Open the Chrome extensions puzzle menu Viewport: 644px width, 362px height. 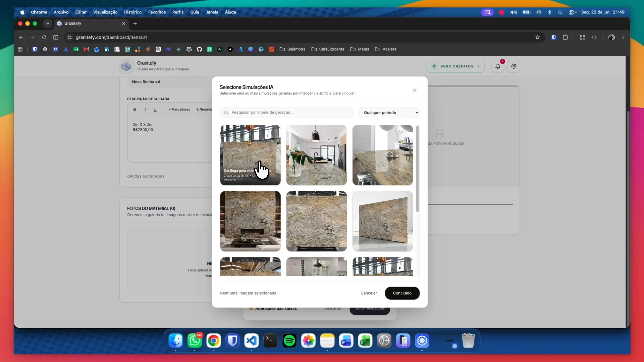566,37
